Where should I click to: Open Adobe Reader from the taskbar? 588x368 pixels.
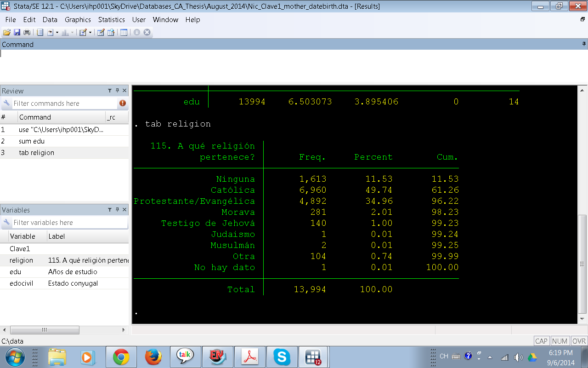click(250, 357)
